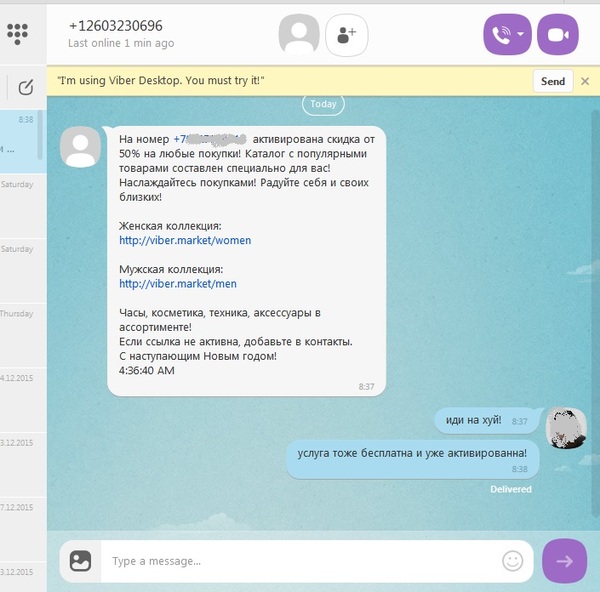Click the Type a message field
The image size is (600, 592).
coord(300,561)
